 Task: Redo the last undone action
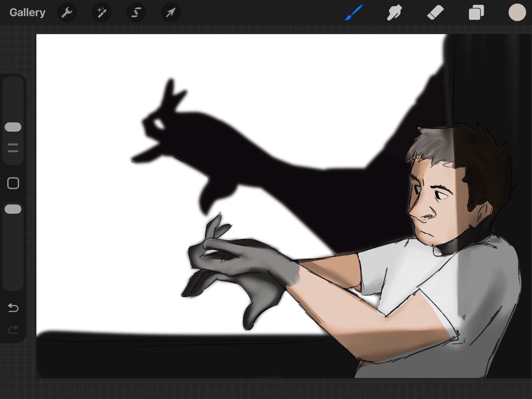click(13, 329)
